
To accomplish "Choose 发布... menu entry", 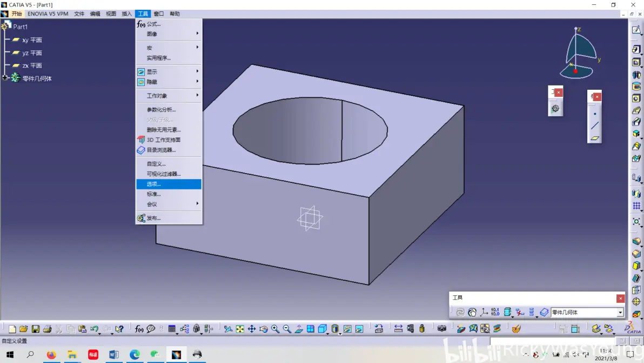I will coord(169,218).
